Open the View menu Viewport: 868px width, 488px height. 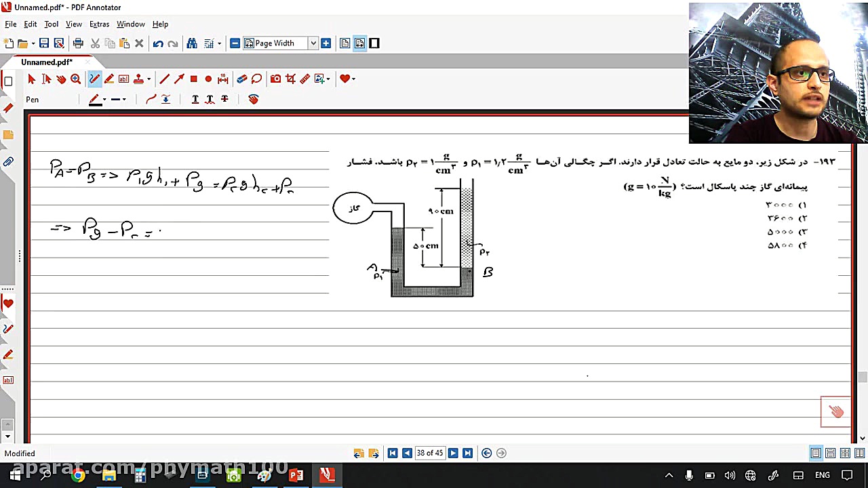pos(74,24)
